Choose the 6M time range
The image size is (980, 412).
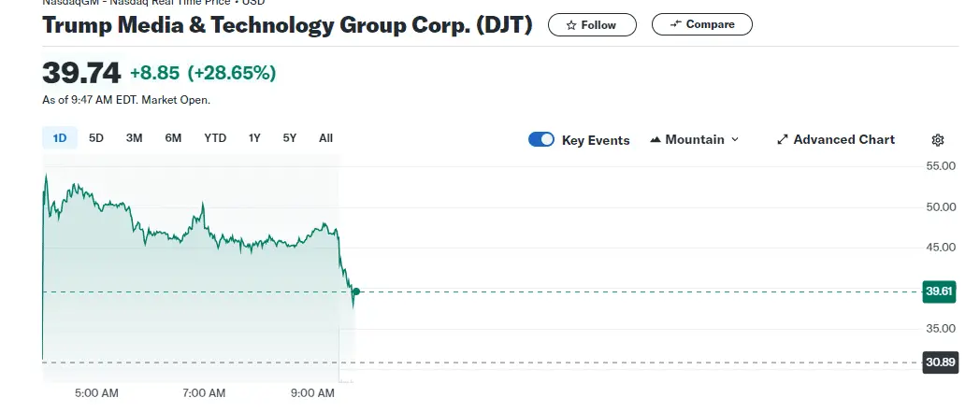pos(173,138)
